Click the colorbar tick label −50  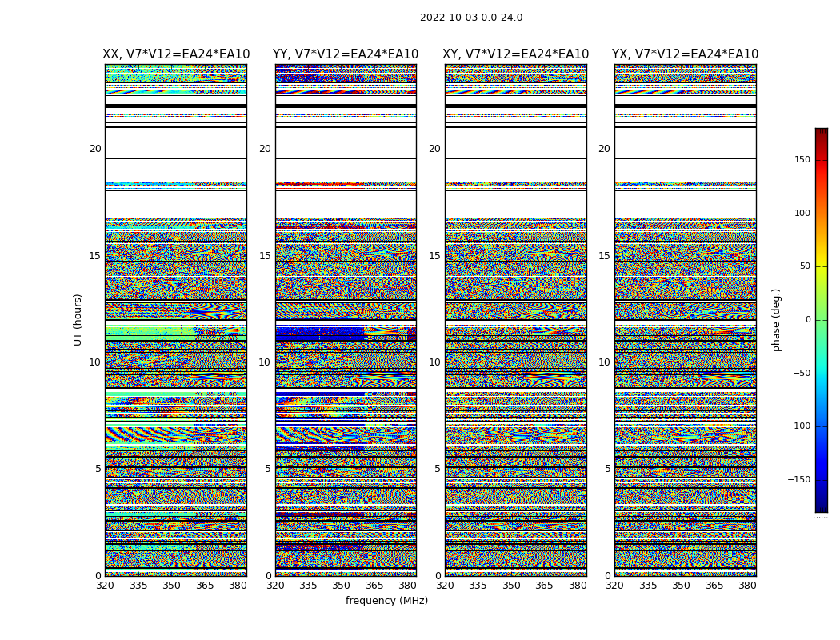tap(801, 373)
